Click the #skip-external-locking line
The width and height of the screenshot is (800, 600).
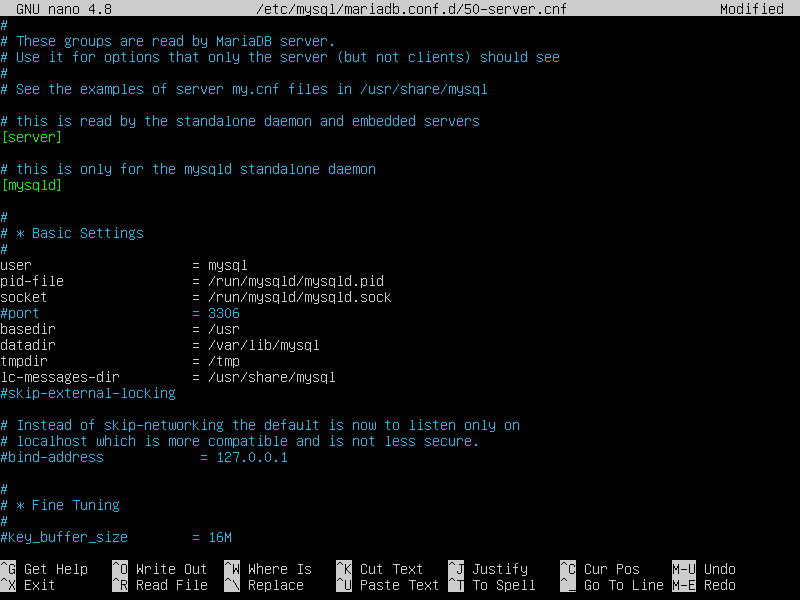click(x=88, y=393)
